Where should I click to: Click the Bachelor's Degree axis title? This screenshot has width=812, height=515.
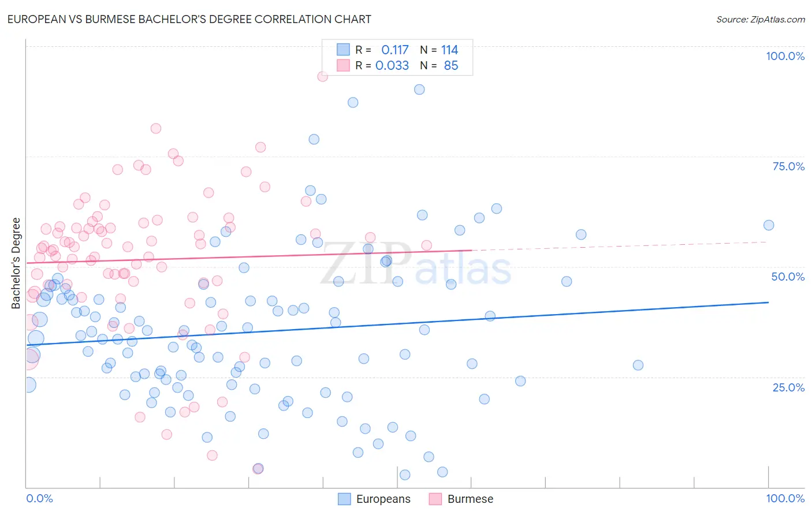[16, 263]
